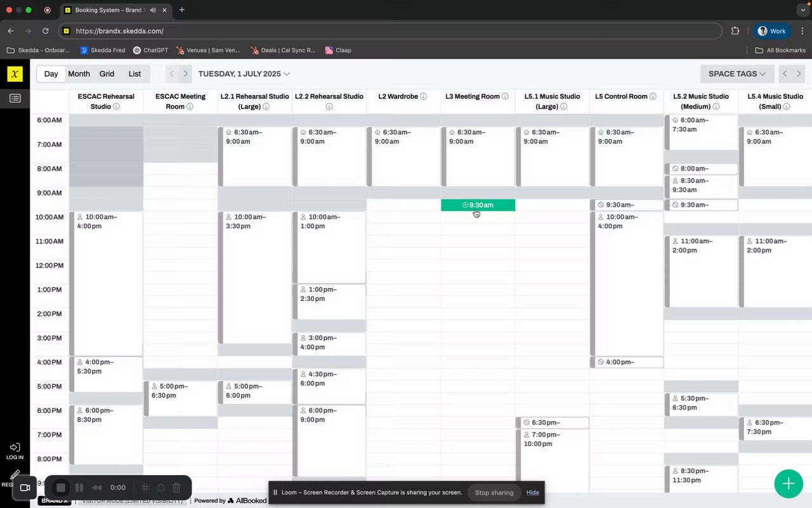Image resolution: width=812 pixels, height=508 pixels.
Task: Open ESCAC Meeting Room 5:00pm–6:30pm booking
Action: pos(181,398)
